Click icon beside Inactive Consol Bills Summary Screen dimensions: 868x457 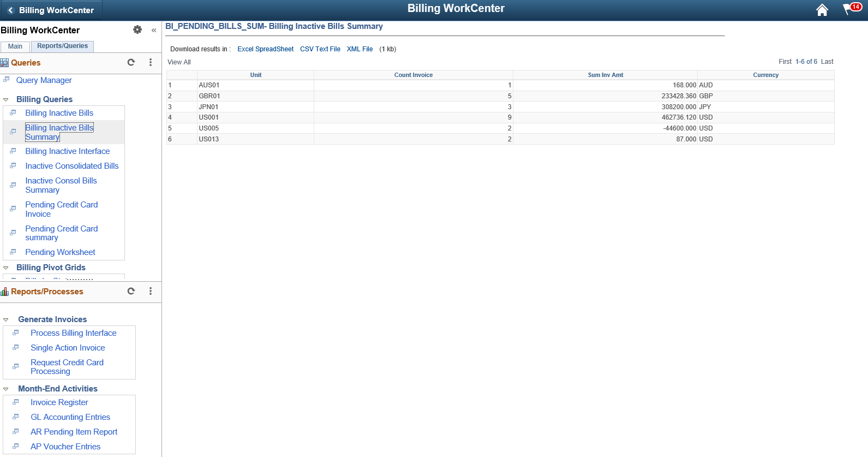[x=13, y=185]
